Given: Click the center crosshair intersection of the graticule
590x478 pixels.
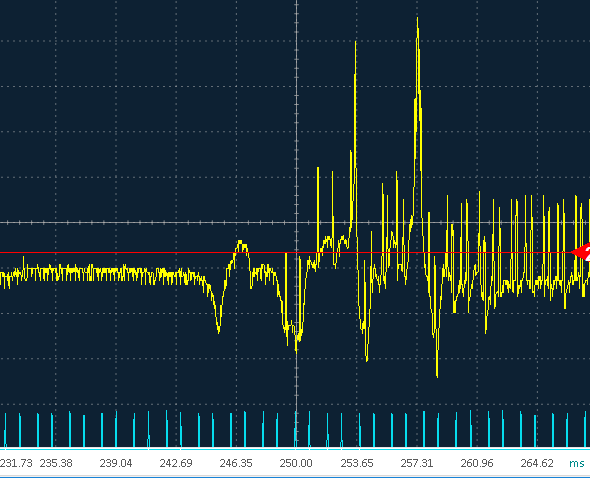Looking at the screenshot, I should click(297, 222).
